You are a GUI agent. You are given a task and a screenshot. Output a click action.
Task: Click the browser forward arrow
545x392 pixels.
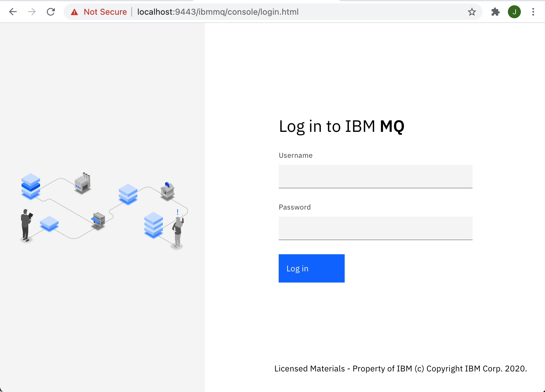[x=32, y=12]
